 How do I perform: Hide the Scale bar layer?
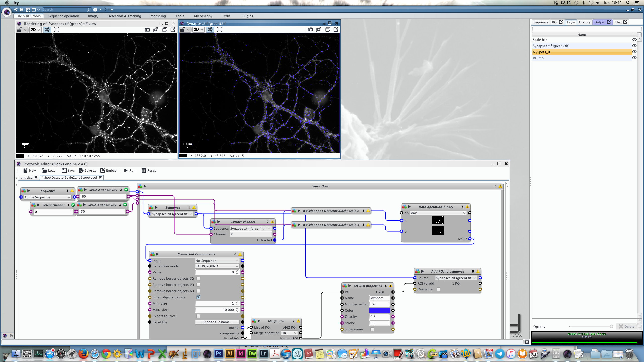tap(634, 40)
